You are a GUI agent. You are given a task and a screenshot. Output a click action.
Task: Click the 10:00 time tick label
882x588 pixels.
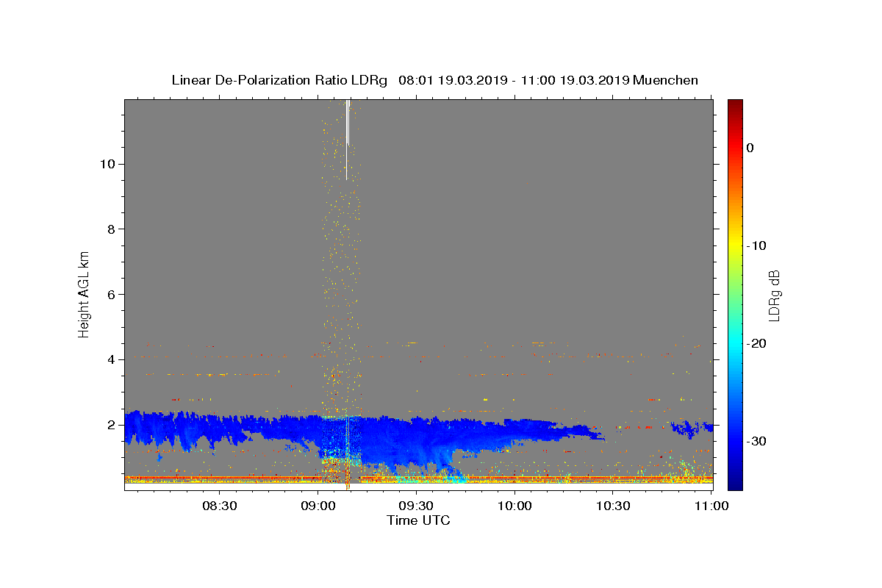point(515,506)
